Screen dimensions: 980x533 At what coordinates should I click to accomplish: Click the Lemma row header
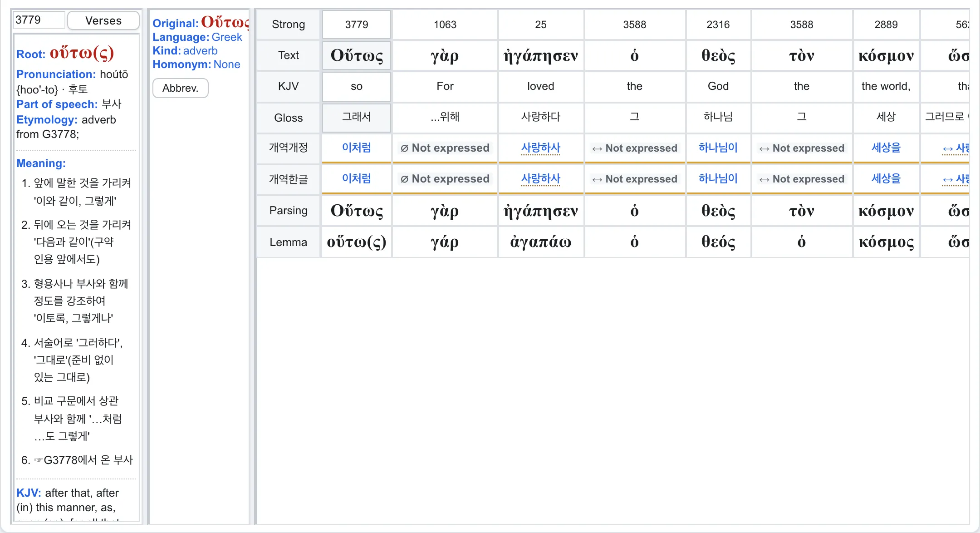[x=289, y=242]
